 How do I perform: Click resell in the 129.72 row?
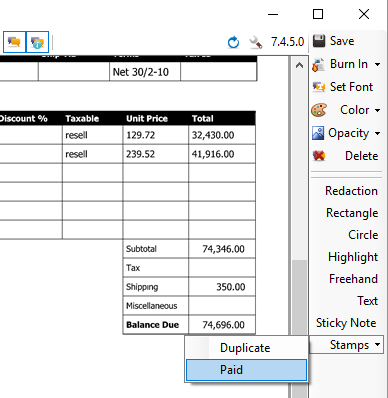(76, 135)
